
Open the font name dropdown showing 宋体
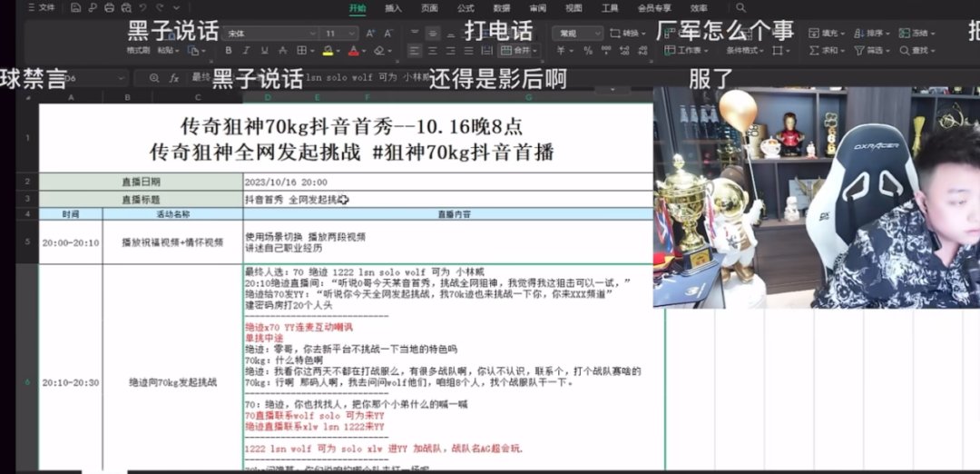268,34
